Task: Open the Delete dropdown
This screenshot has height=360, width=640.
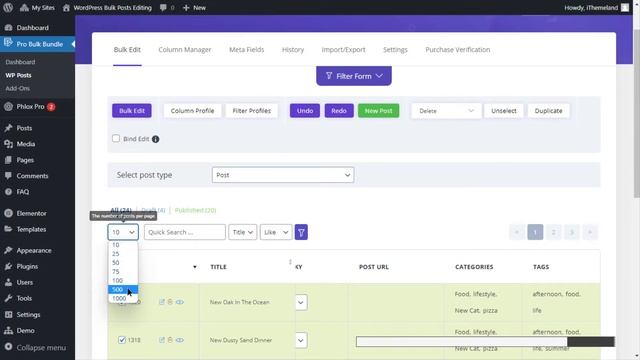Action: tap(446, 111)
